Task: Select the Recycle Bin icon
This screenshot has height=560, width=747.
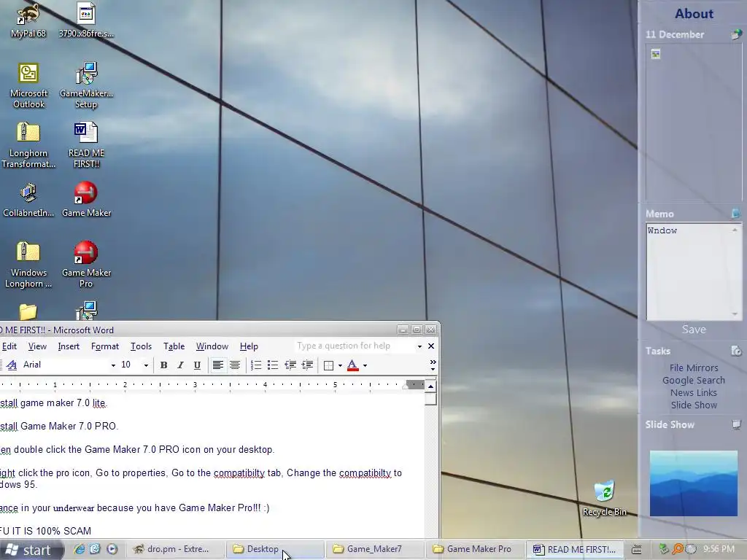Action: click(x=605, y=499)
